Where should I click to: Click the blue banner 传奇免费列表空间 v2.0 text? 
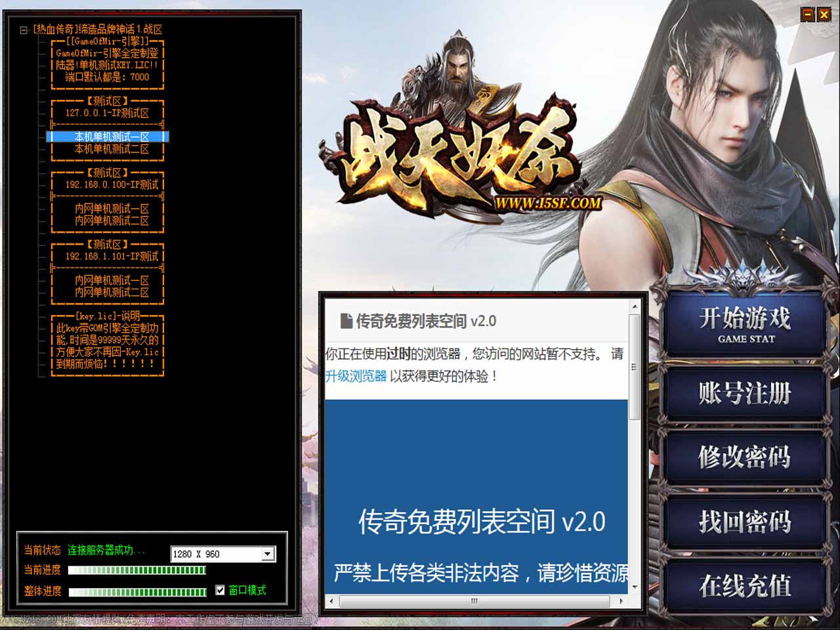tap(482, 522)
